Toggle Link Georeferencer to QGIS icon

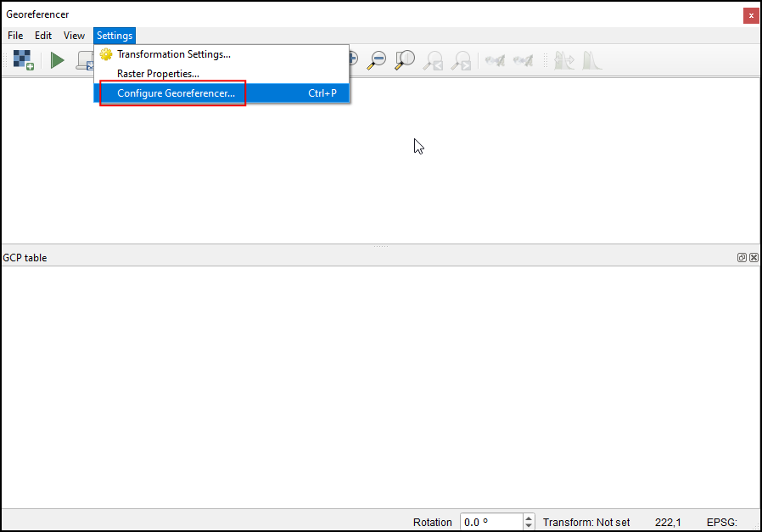[495, 60]
